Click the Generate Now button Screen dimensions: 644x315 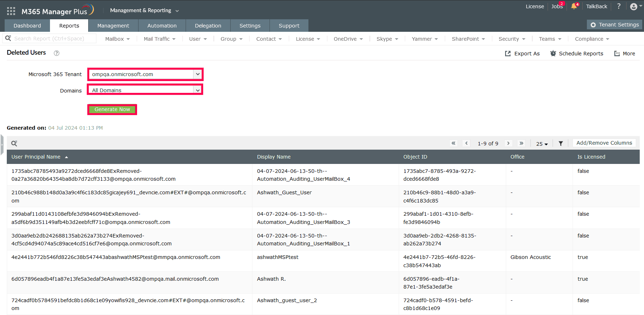click(112, 109)
